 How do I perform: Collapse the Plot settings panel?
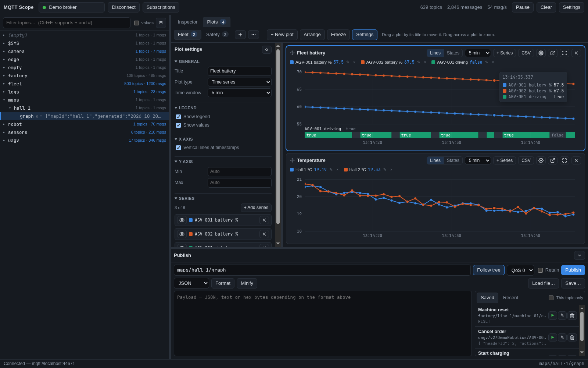(x=267, y=50)
